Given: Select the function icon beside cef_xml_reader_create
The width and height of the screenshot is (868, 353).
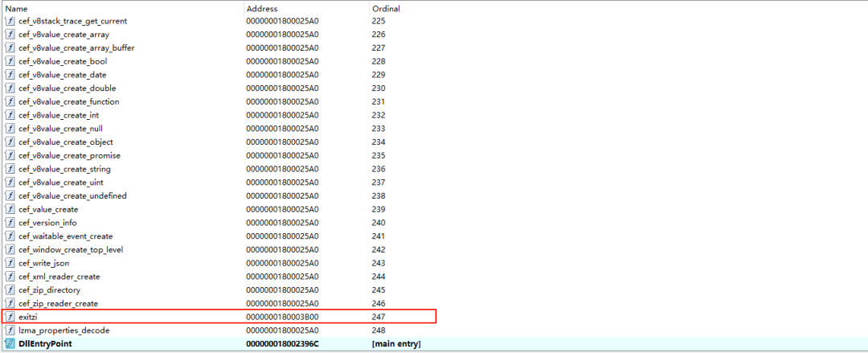Looking at the screenshot, I should pyautogui.click(x=10, y=277).
